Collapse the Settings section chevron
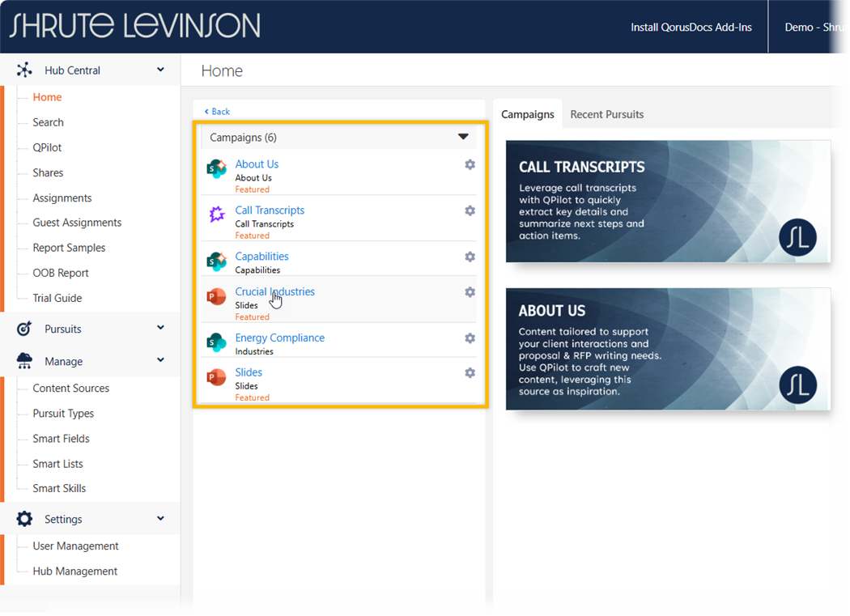The width and height of the screenshot is (850, 616). pos(160,519)
